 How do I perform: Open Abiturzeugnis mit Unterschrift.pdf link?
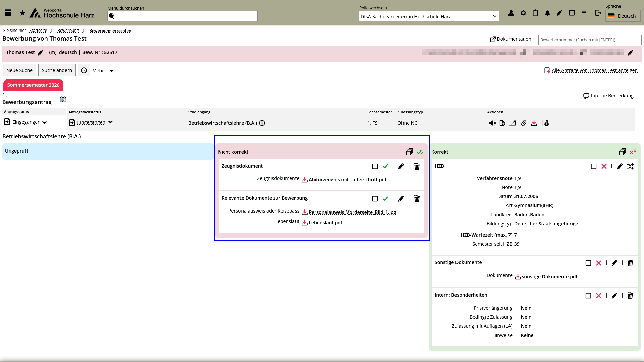(x=347, y=180)
